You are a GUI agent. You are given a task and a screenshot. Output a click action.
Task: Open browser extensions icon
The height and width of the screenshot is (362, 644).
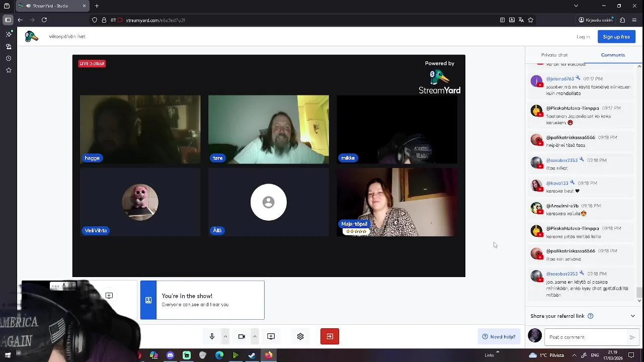(622, 20)
